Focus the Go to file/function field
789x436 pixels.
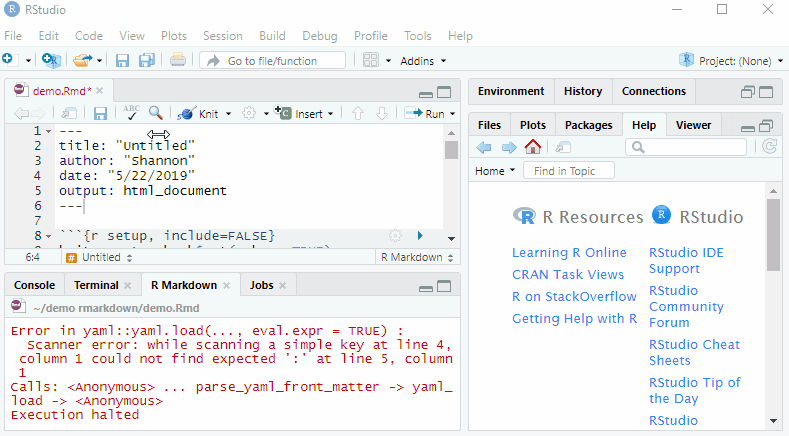pyautogui.click(x=273, y=60)
